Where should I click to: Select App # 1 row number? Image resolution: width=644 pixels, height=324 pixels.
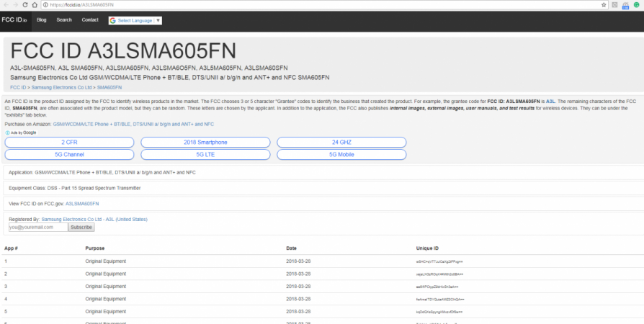pos(6,261)
